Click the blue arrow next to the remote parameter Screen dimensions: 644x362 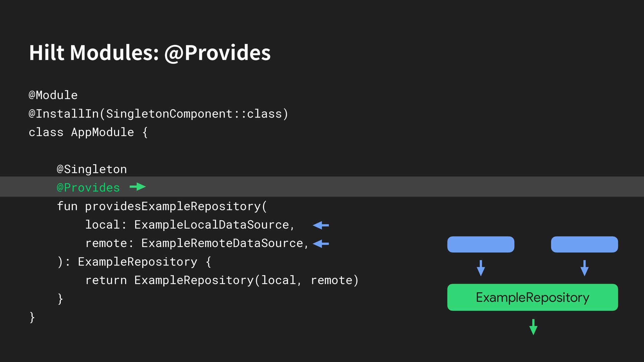click(321, 244)
